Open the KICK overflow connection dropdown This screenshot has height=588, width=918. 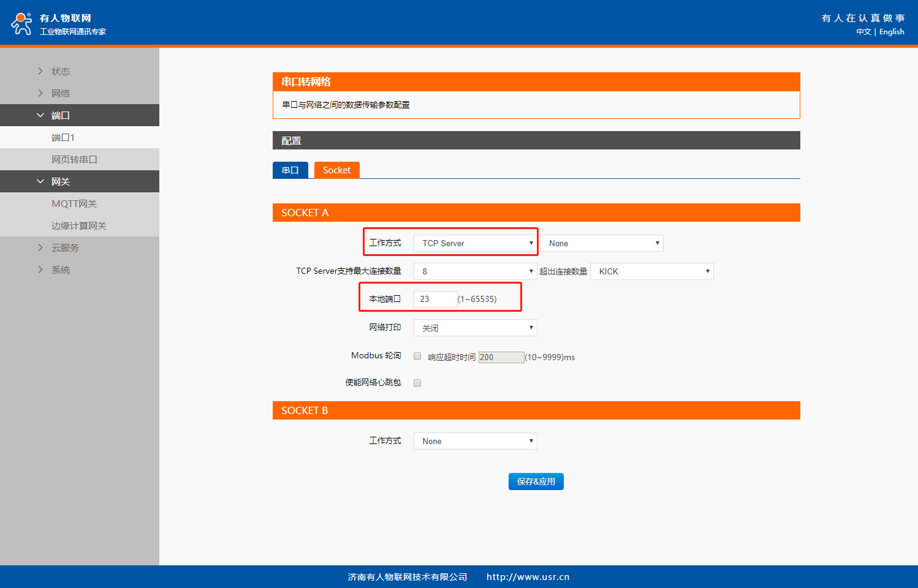[x=651, y=271]
